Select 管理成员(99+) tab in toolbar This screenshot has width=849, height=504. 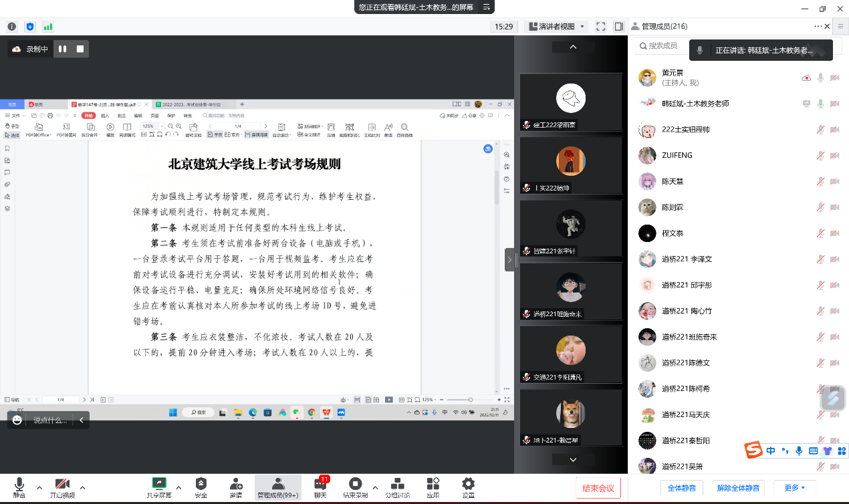pyautogui.click(x=278, y=487)
